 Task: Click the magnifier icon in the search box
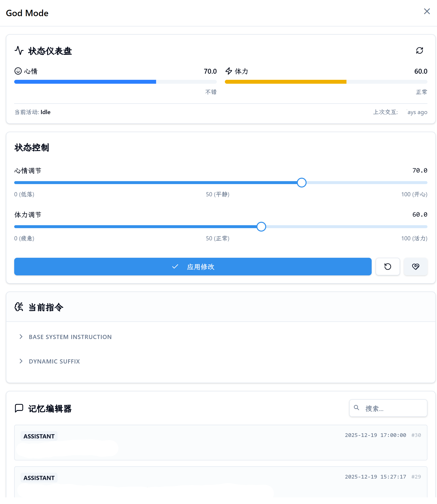(x=356, y=408)
